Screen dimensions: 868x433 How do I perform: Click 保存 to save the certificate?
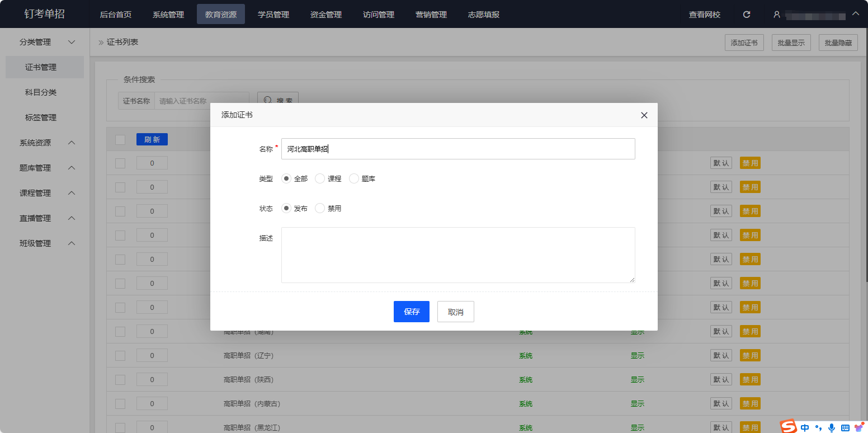point(412,312)
